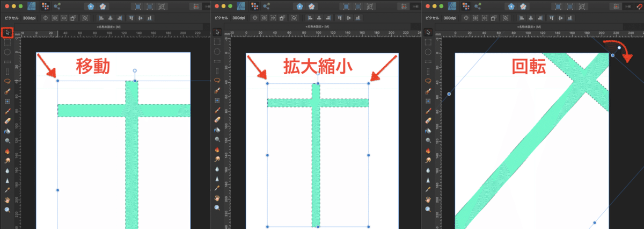The height and width of the screenshot is (229, 644).
Task: Select Rectangular Marquee tool in 移動 window
Action: [x=8, y=42]
